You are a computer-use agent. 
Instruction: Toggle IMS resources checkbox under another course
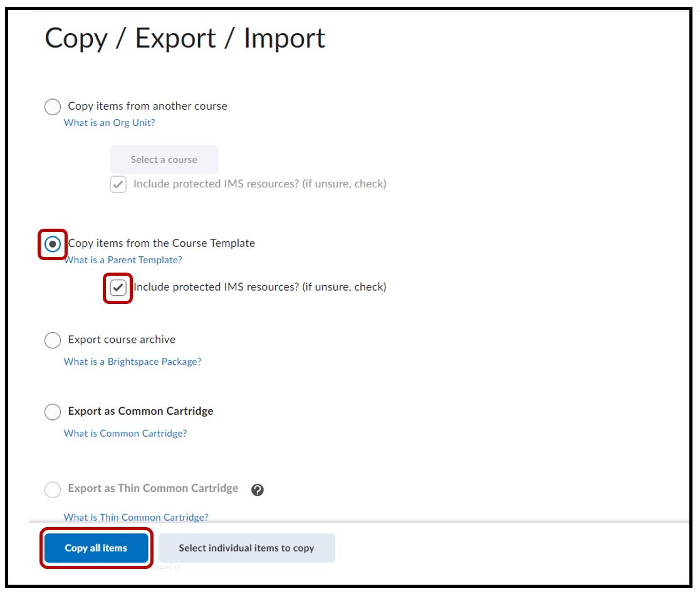pyautogui.click(x=118, y=185)
